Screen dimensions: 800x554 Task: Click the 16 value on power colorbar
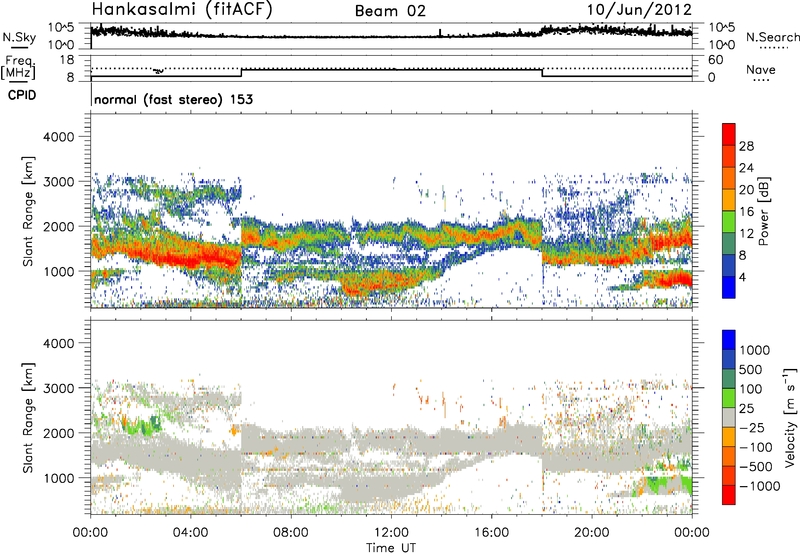tap(746, 212)
